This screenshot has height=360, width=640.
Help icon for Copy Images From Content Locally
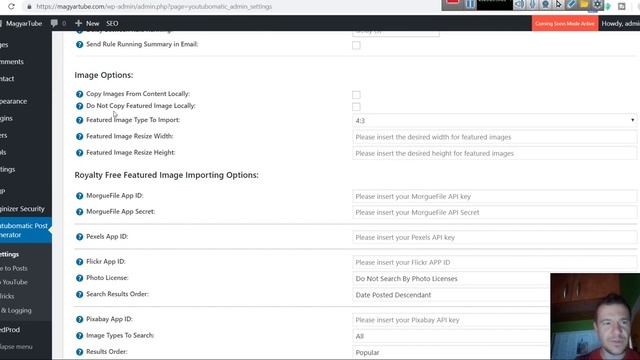pos(80,94)
